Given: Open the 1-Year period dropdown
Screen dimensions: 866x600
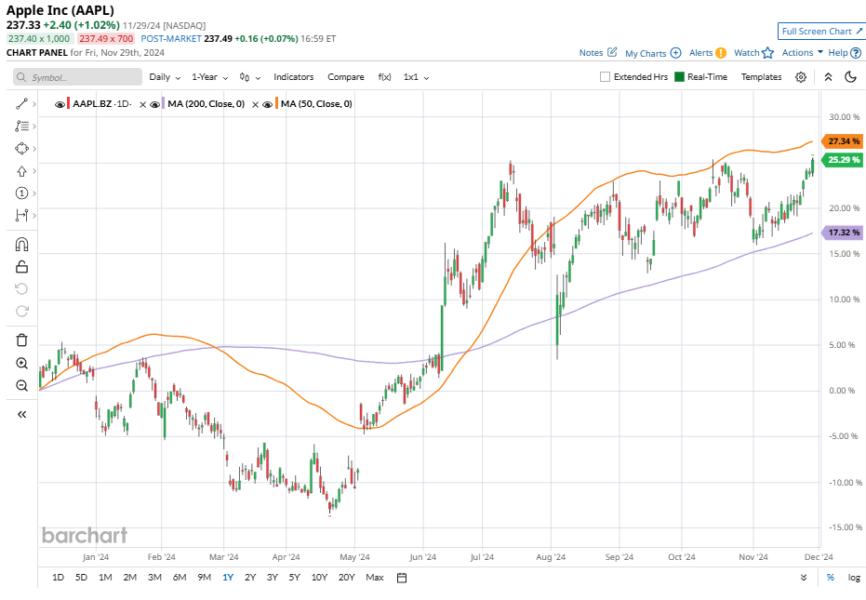Looking at the screenshot, I should coord(210,77).
